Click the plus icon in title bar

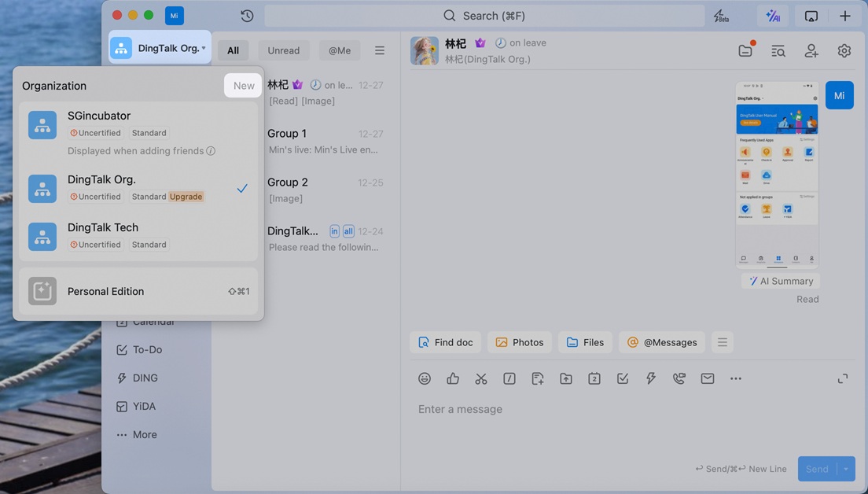tap(844, 16)
